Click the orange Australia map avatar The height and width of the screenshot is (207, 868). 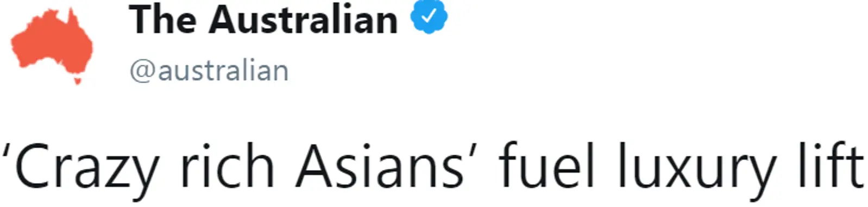point(52,46)
